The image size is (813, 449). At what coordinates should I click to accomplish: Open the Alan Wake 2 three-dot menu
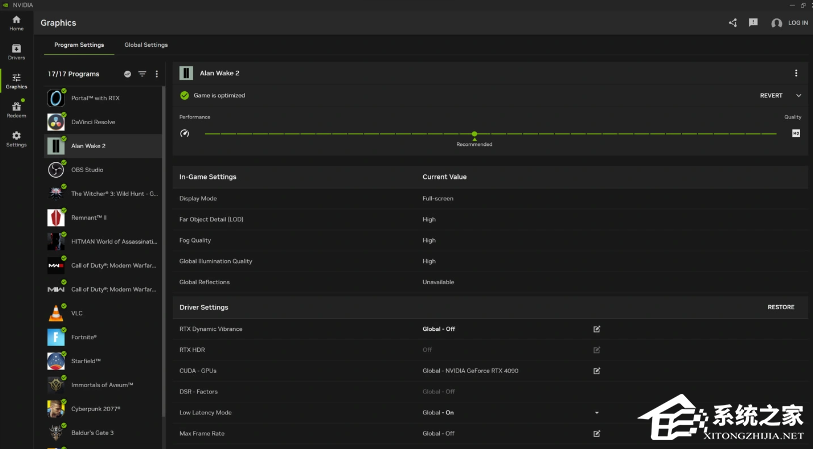796,73
